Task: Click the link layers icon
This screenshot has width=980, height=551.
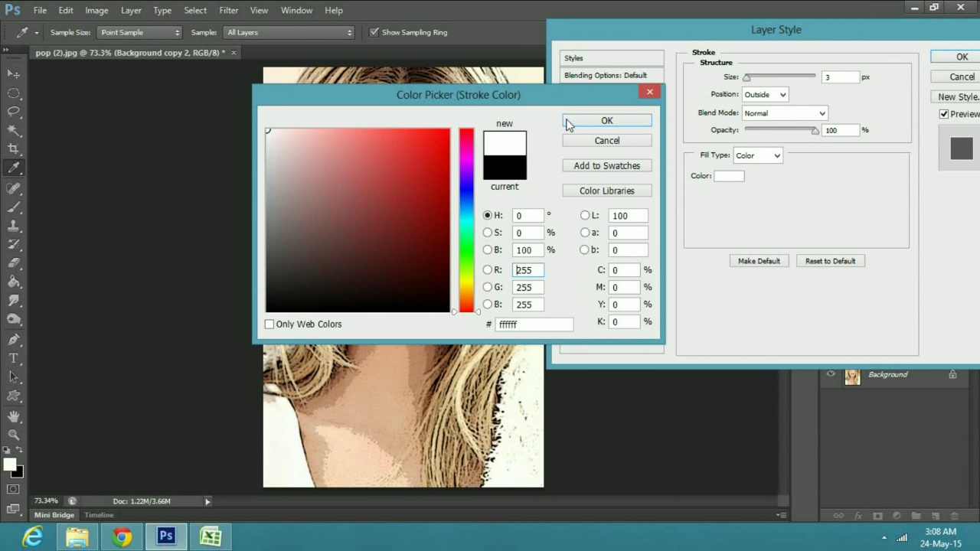Action: pos(838,516)
